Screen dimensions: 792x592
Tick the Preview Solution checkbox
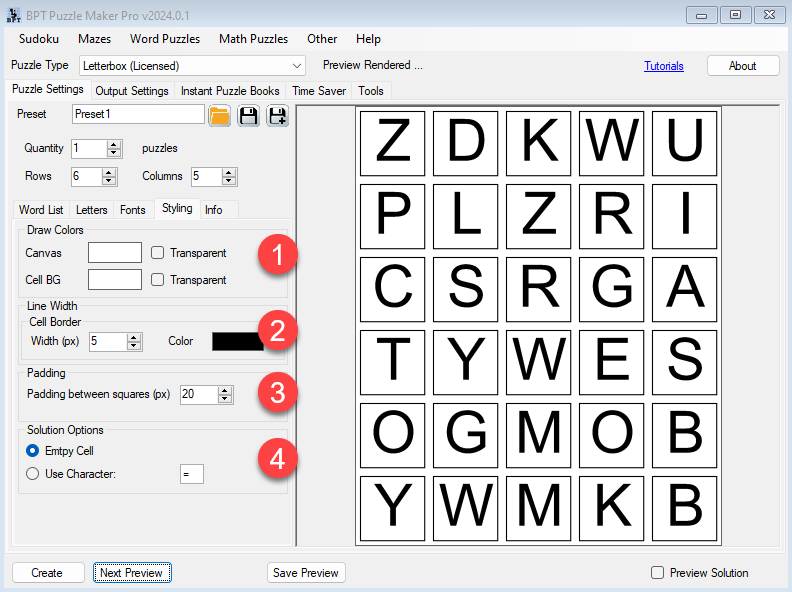pyautogui.click(x=657, y=573)
